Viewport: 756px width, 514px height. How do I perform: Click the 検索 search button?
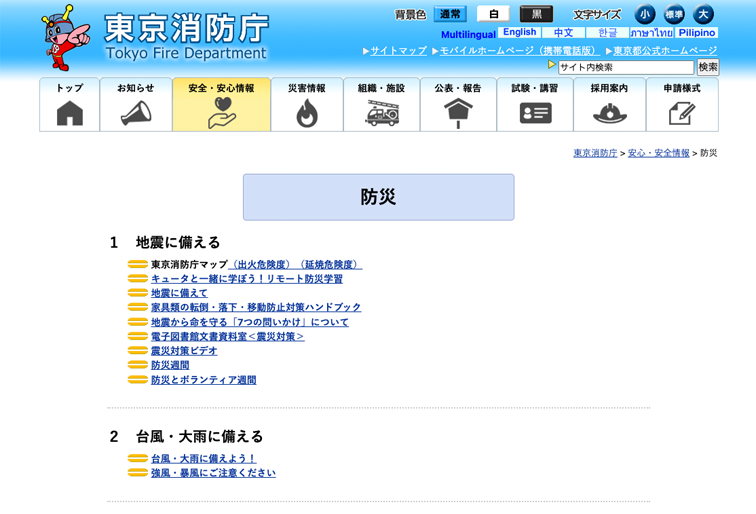coord(708,67)
